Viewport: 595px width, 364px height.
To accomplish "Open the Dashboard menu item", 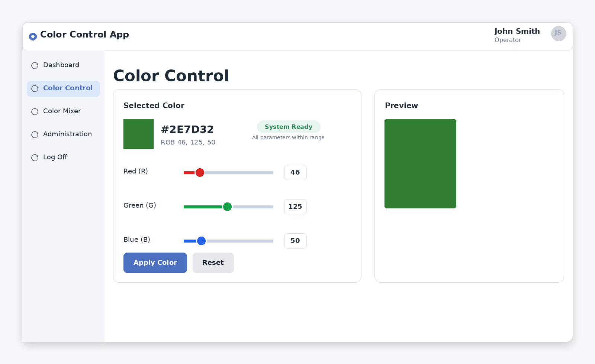I will point(61,65).
